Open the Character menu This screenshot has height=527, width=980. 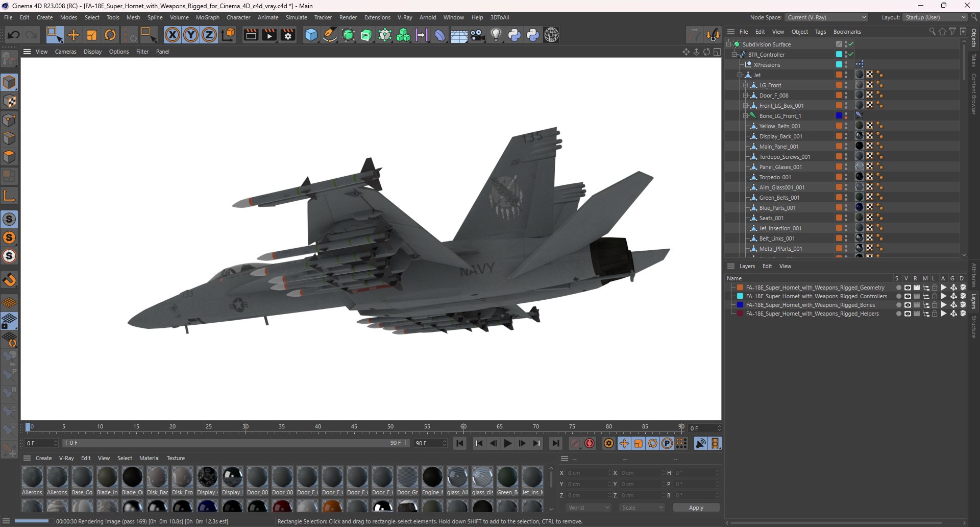click(x=238, y=17)
